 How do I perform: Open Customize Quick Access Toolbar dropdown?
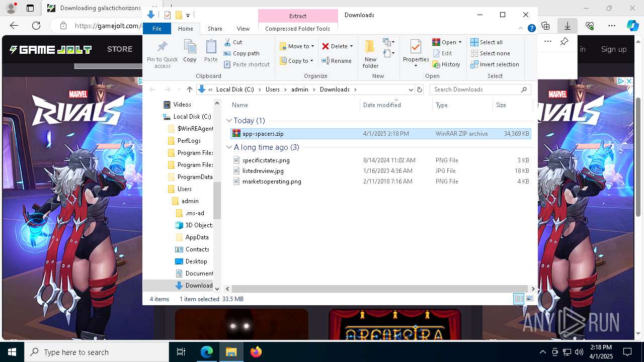click(188, 15)
